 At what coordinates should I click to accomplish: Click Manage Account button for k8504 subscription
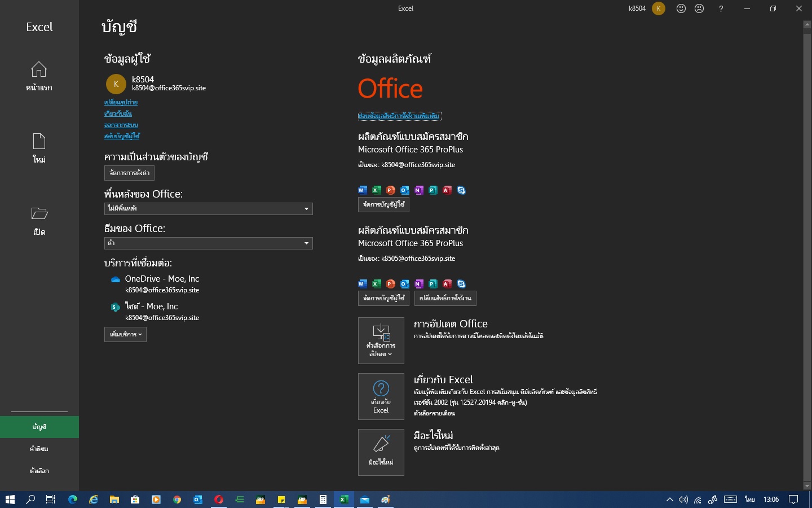click(383, 204)
